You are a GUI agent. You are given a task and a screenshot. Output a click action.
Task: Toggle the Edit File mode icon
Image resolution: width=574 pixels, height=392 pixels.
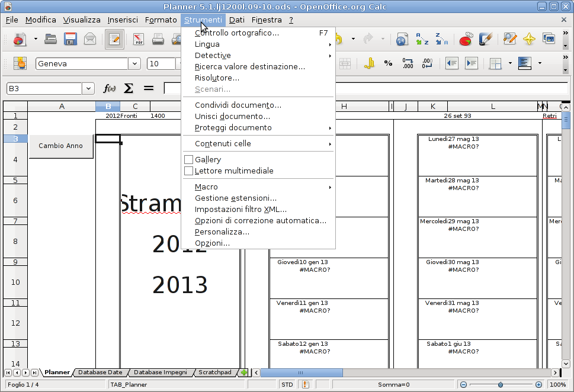tap(114, 39)
